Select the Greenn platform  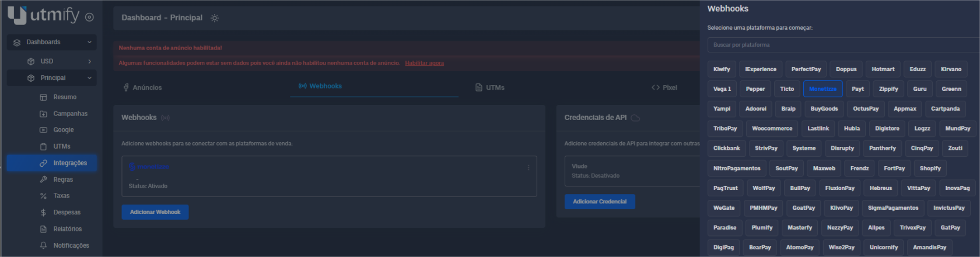click(951, 89)
